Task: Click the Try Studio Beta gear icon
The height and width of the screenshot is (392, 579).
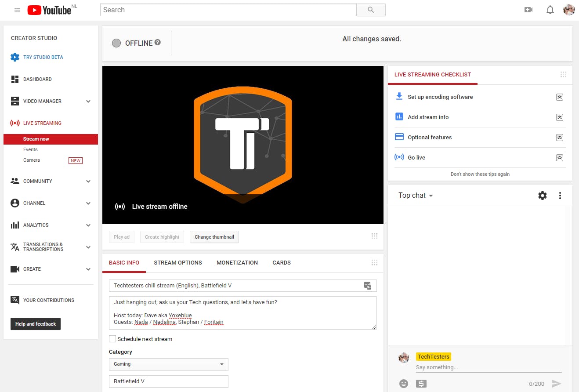Action: 15,57
